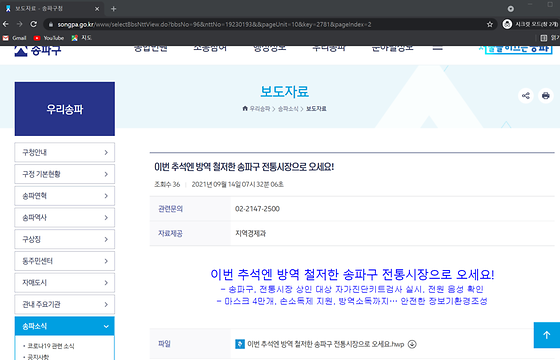This screenshot has width=560, height=360.
Task: Open a new browser tab
Action: 114,9
